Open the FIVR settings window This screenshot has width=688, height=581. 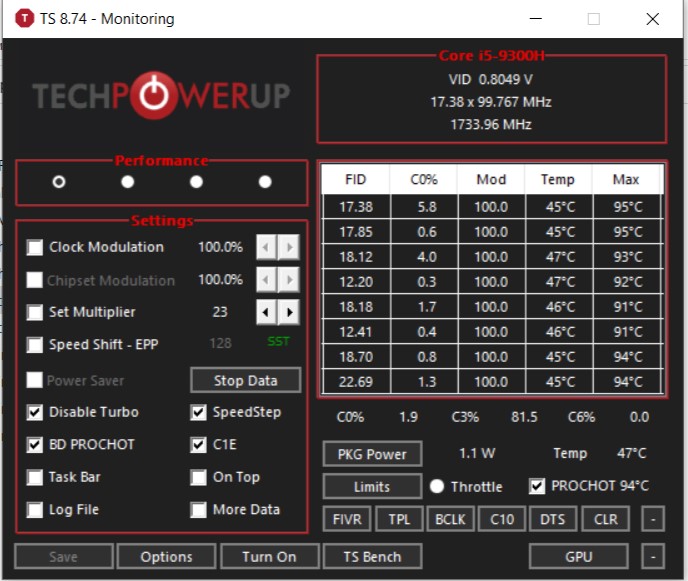[x=347, y=519]
